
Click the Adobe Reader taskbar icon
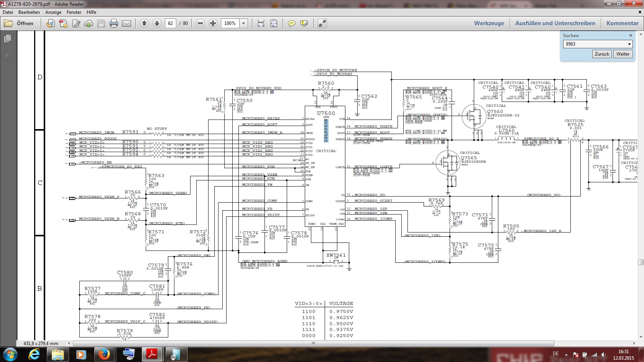152,354
